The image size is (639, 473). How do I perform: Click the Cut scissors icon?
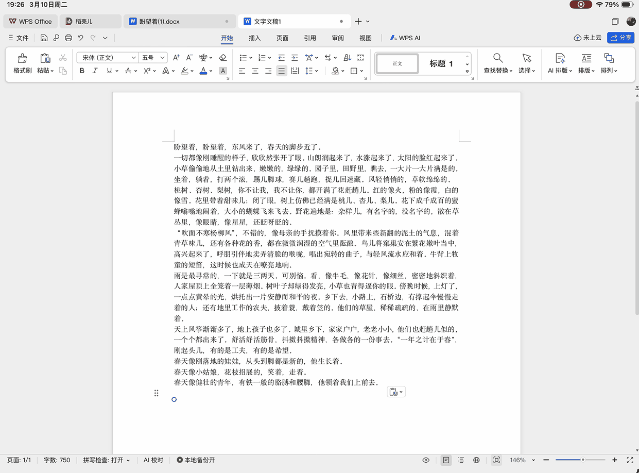(x=65, y=57)
